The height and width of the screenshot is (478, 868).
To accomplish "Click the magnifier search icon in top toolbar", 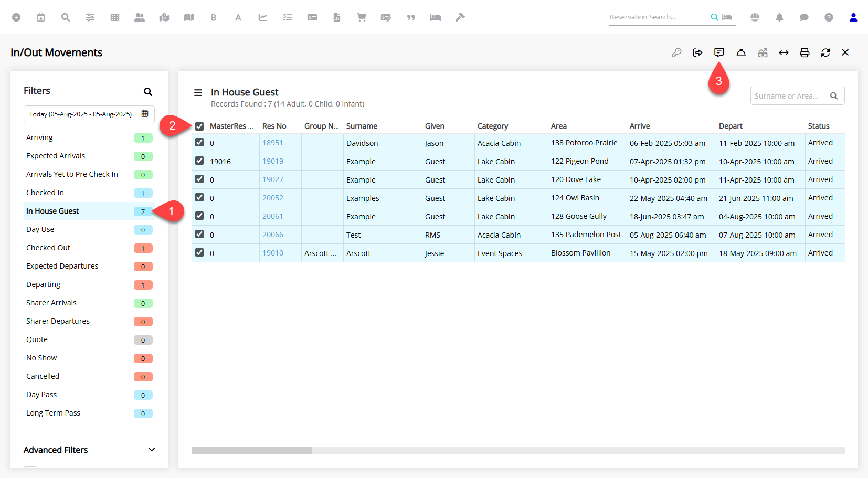I will click(66, 17).
